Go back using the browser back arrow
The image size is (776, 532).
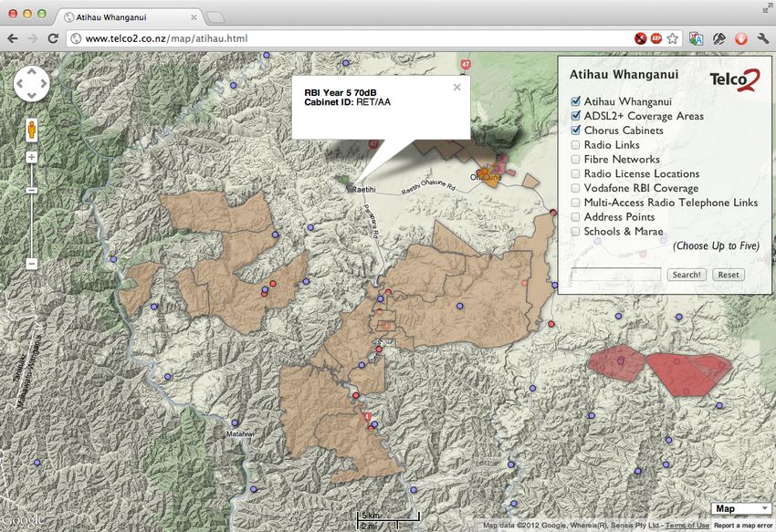click(13, 38)
